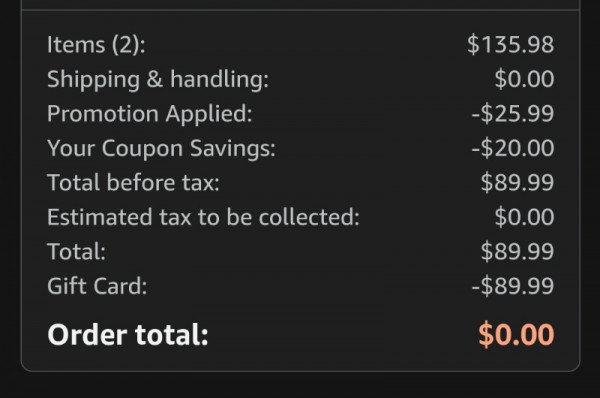Screen dimensions: 600x398
Task: Click the "Gift Card:" label
Action: point(97,286)
